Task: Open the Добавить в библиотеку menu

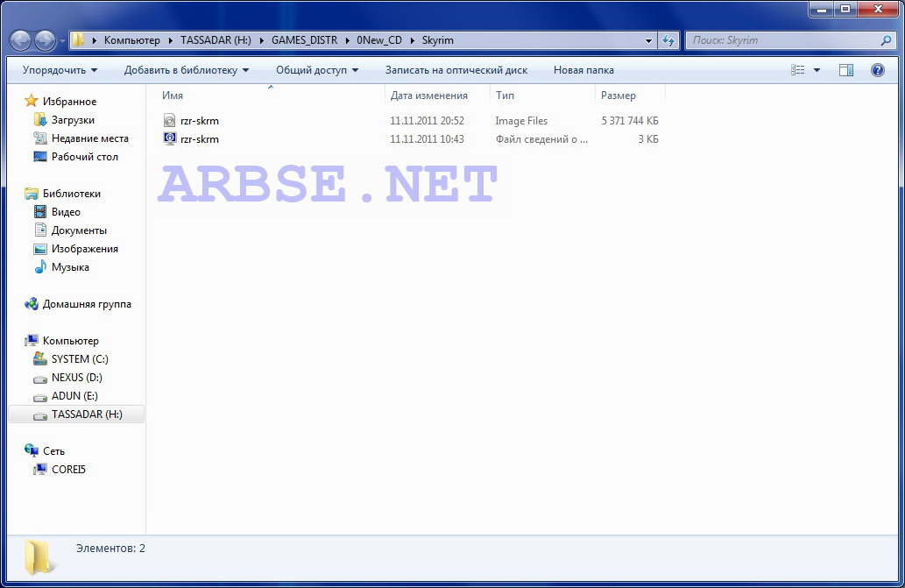Action: (187, 70)
